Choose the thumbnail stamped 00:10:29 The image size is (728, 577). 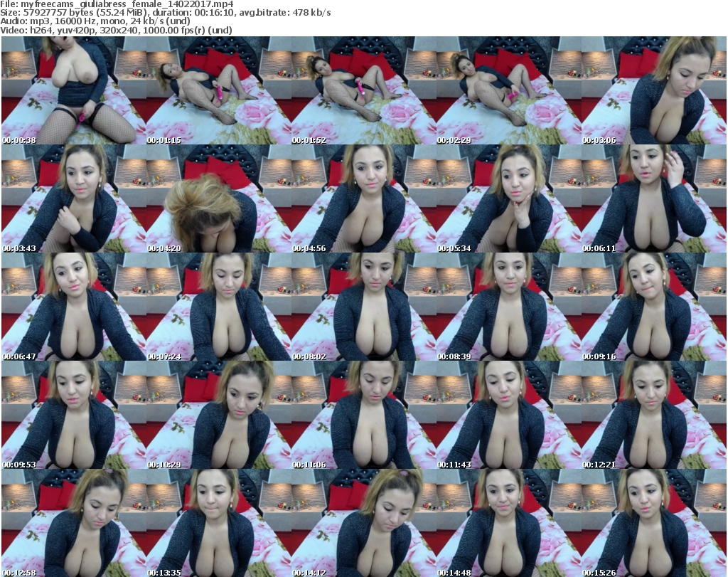pos(219,414)
